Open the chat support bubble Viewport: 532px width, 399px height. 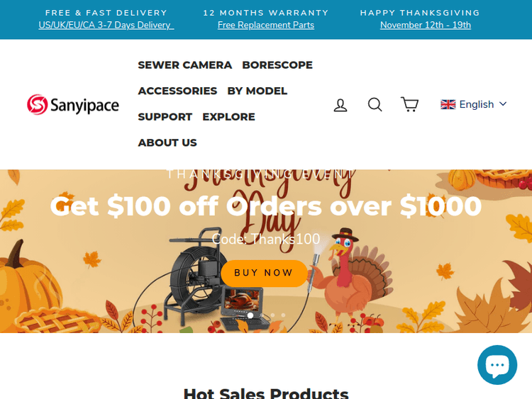pos(497,365)
